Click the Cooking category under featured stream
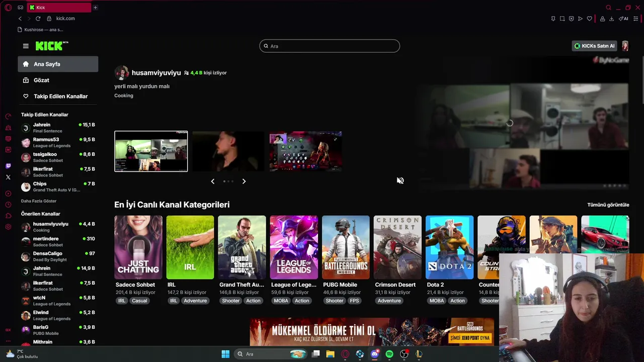This screenshot has height=362, width=644. [124, 96]
